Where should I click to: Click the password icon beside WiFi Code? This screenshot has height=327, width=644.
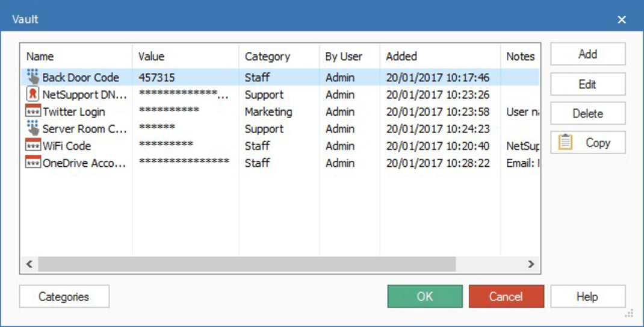pyautogui.click(x=33, y=146)
